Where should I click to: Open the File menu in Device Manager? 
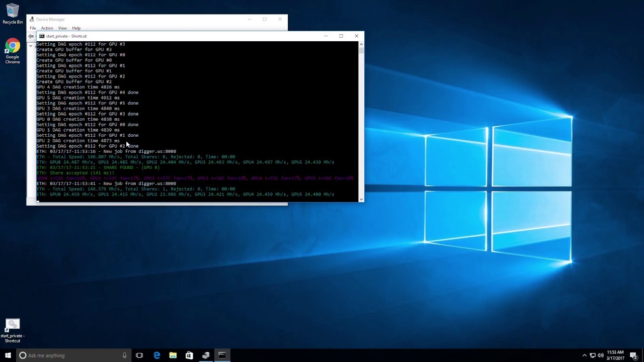coord(33,28)
